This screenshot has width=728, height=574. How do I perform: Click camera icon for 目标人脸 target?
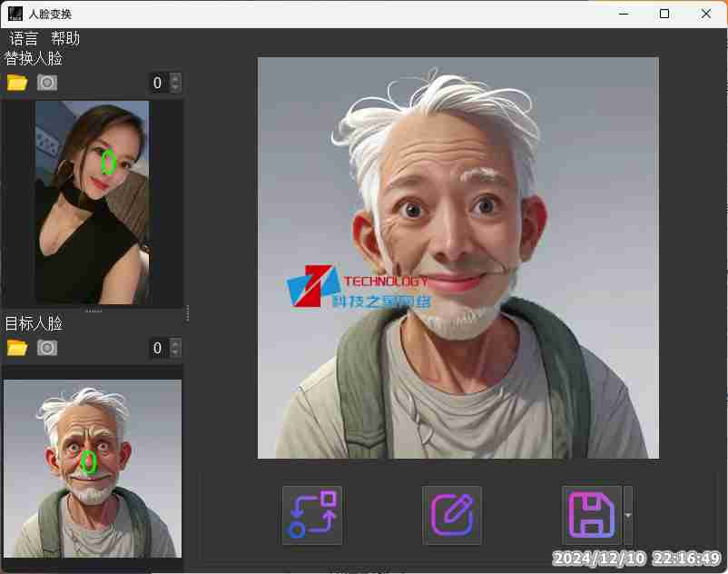coord(47,348)
